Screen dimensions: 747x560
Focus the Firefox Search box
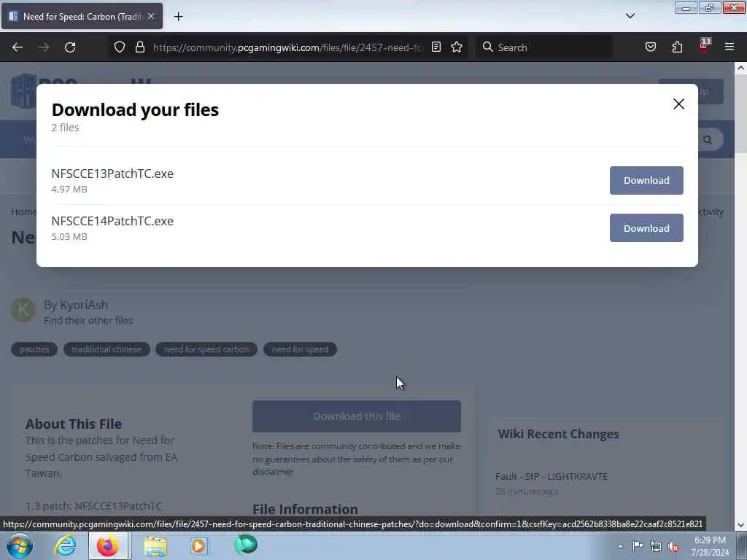(x=544, y=47)
